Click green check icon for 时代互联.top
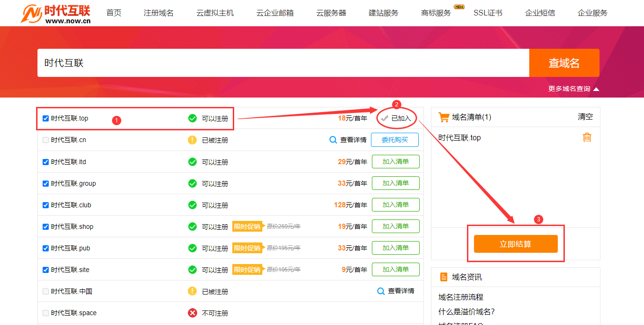Screen dimensions: 644x325 pyautogui.click(x=192, y=118)
